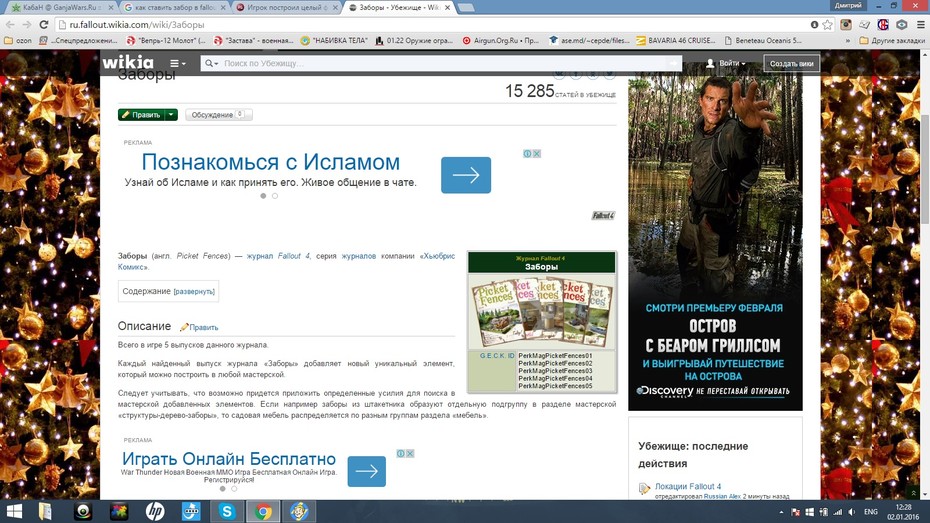Close the War Thunder ad X icon
Viewport: 930px width, 523px height.
coord(410,454)
